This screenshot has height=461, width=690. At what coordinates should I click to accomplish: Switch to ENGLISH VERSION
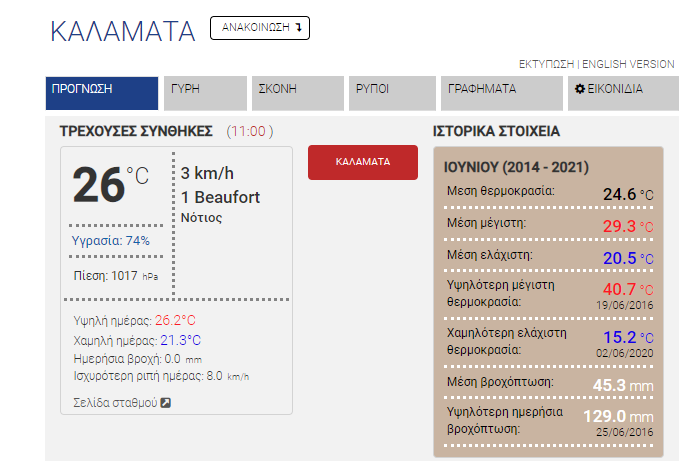628,64
